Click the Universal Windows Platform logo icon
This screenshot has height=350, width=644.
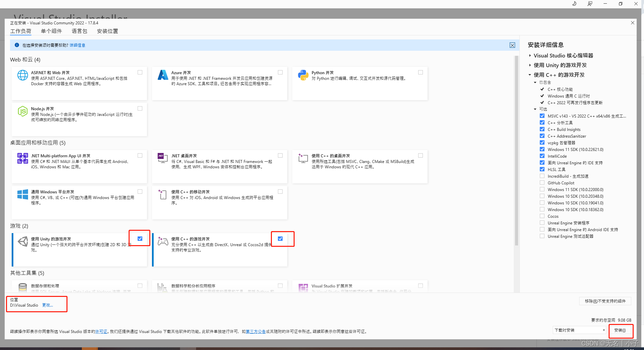click(23, 194)
